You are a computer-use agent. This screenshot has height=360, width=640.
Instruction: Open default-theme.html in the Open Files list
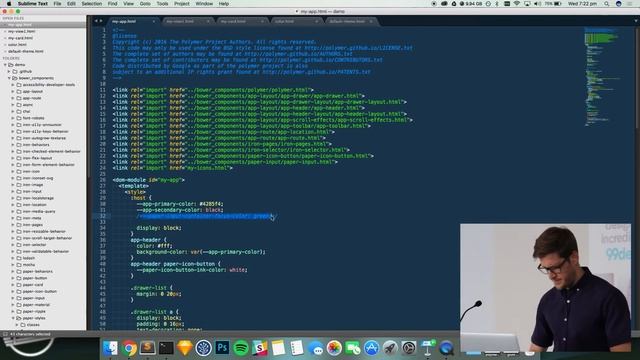[x=26, y=51]
